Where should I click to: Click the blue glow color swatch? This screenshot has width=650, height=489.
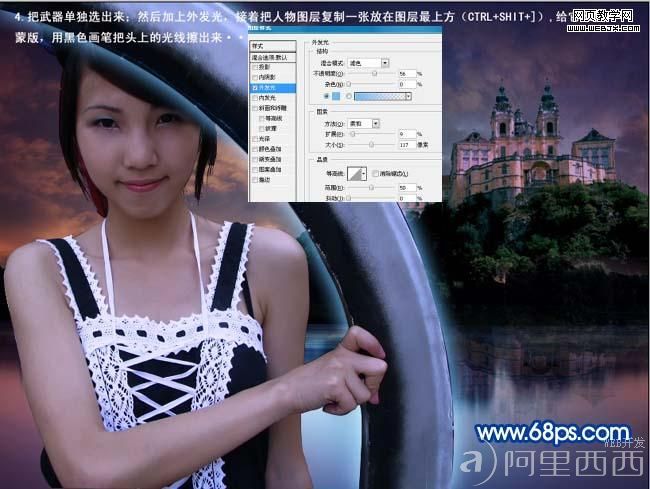[336, 96]
